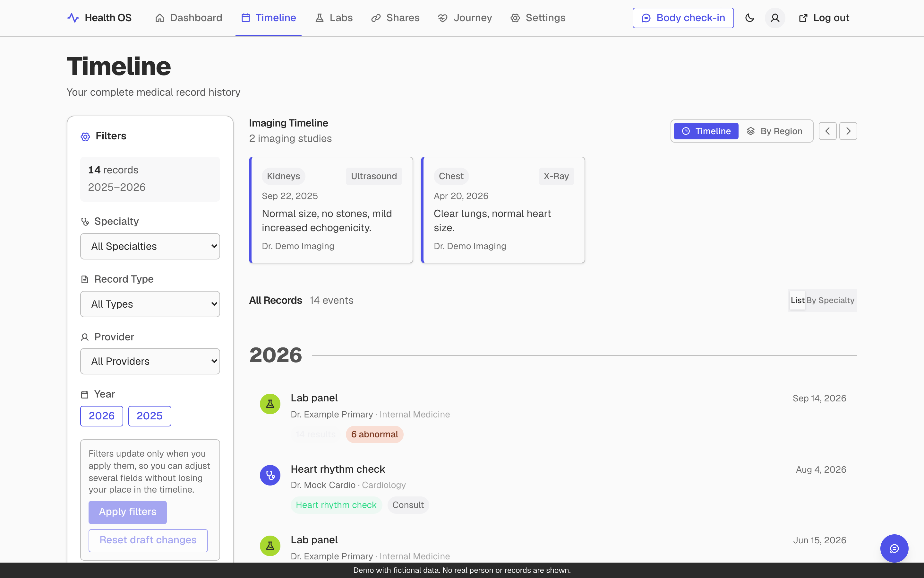The height and width of the screenshot is (578, 924).
Task: Click the Year calendar icon
Action: (x=85, y=395)
